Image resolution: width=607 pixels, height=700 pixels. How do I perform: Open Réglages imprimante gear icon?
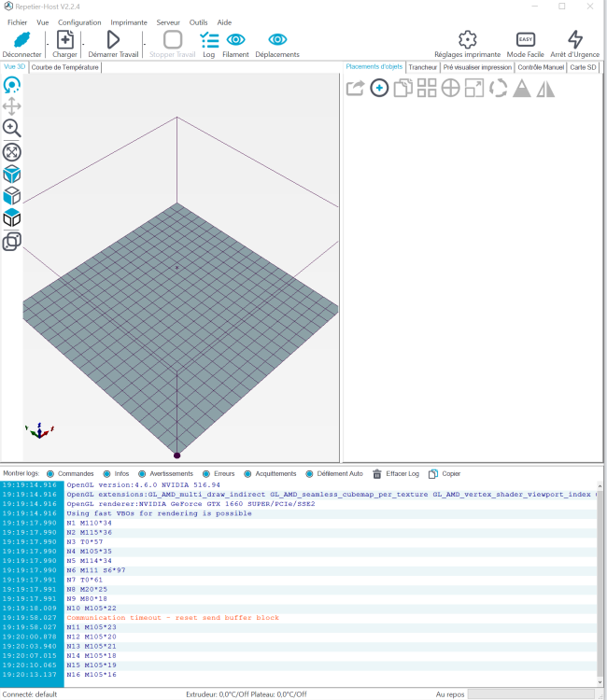tap(467, 40)
